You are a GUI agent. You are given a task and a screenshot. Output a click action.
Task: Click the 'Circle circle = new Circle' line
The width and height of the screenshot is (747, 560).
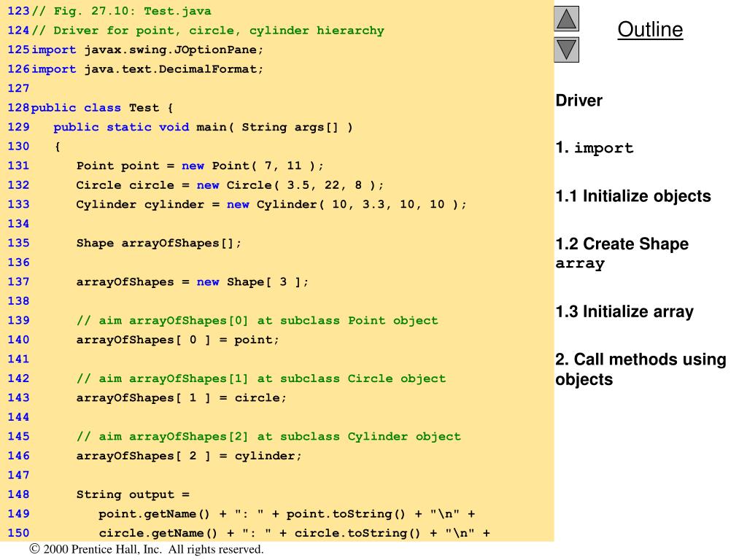[230, 185]
